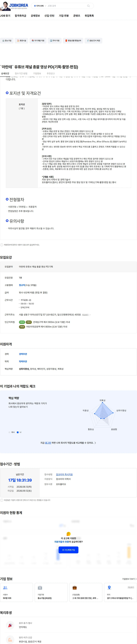The height and width of the screenshot is (644, 137).
Task: Click the 로그인 link in the 적합도 banner
Action: [x=48, y=443]
